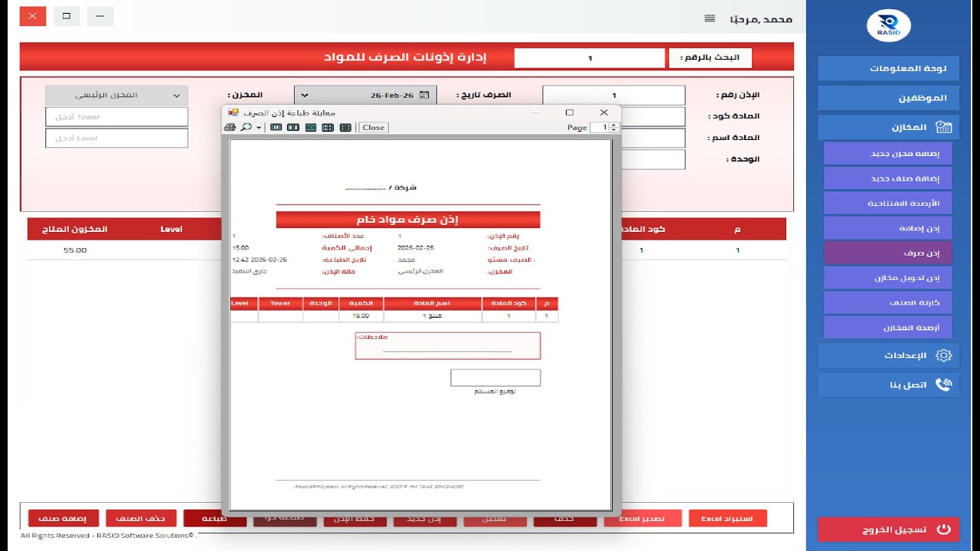
Task: Close the print preview with the Close button
Action: pyautogui.click(x=374, y=128)
